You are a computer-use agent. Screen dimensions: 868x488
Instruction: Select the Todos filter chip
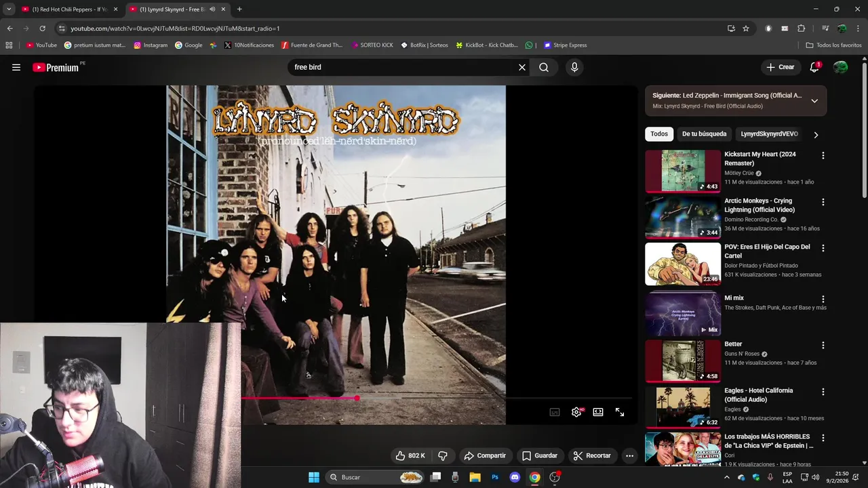coord(659,134)
